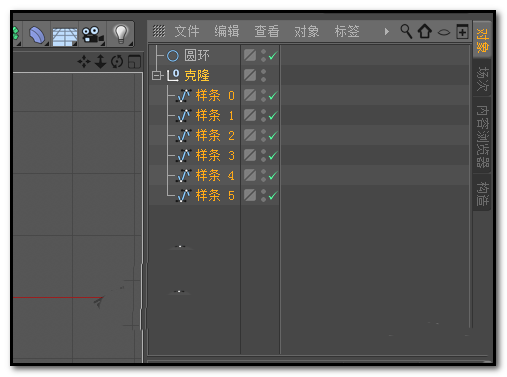This screenshot has height=377, width=507.
Task: Open the 标签 menu
Action: pyautogui.click(x=347, y=31)
